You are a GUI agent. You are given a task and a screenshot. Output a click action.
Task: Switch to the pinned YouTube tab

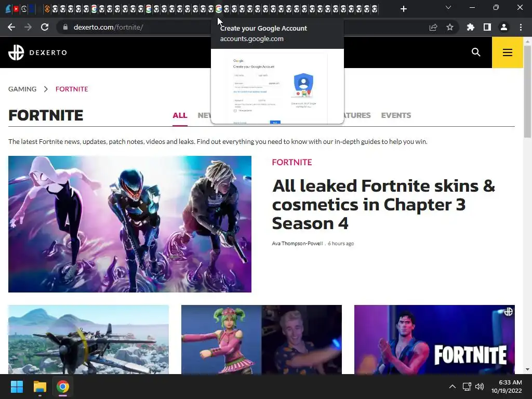16,9
